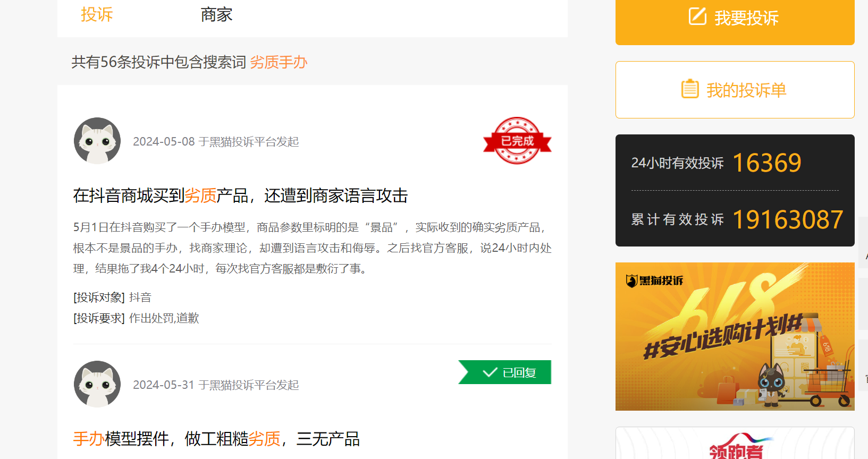Click the red 已完成 stamp

tap(517, 141)
